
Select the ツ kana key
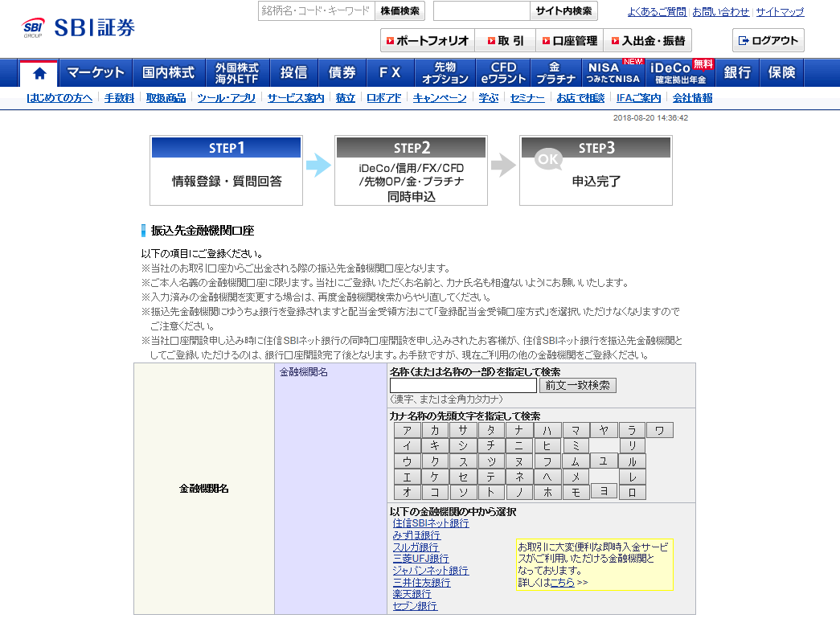491,461
